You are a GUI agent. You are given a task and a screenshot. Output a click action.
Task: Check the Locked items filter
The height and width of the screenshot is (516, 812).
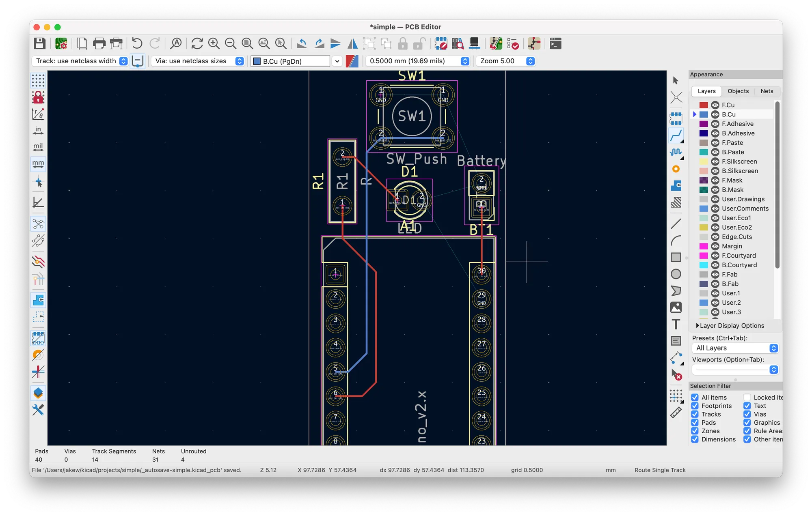coord(747,398)
